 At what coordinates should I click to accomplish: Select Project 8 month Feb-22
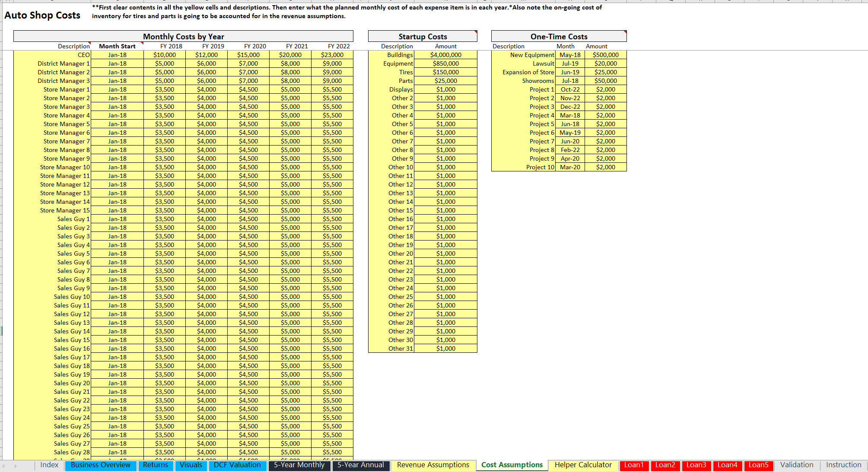coord(570,150)
